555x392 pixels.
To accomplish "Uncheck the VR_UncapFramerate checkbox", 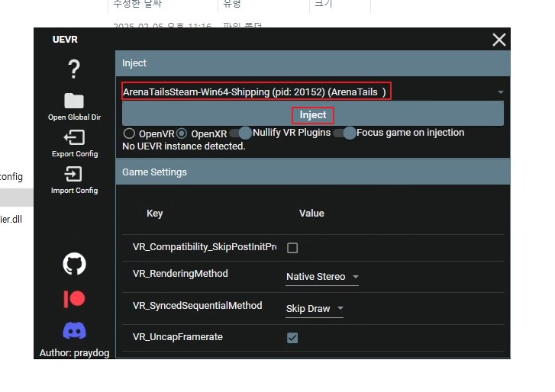I will [292, 338].
